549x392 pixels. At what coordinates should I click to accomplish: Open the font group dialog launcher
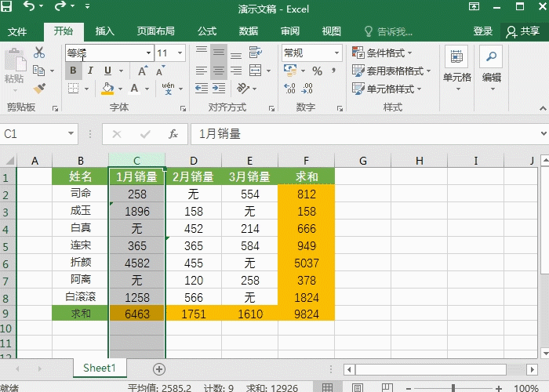click(183, 108)
